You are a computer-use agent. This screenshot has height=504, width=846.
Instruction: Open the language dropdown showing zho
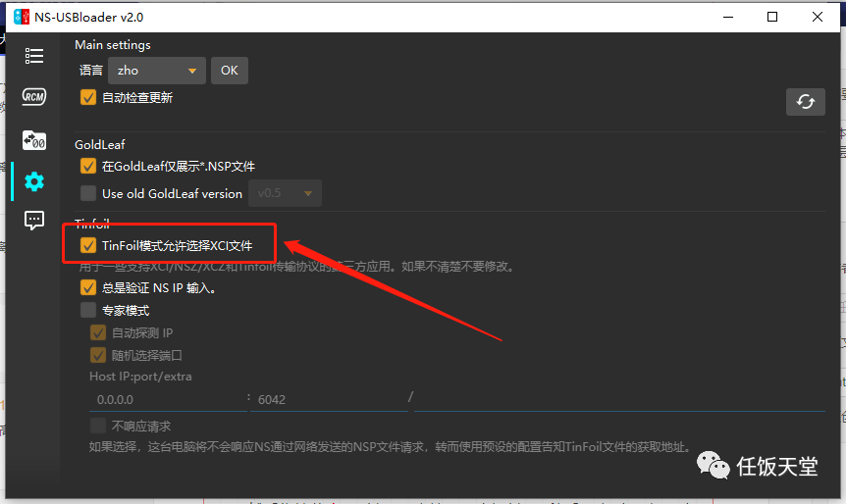coord(156,71)
